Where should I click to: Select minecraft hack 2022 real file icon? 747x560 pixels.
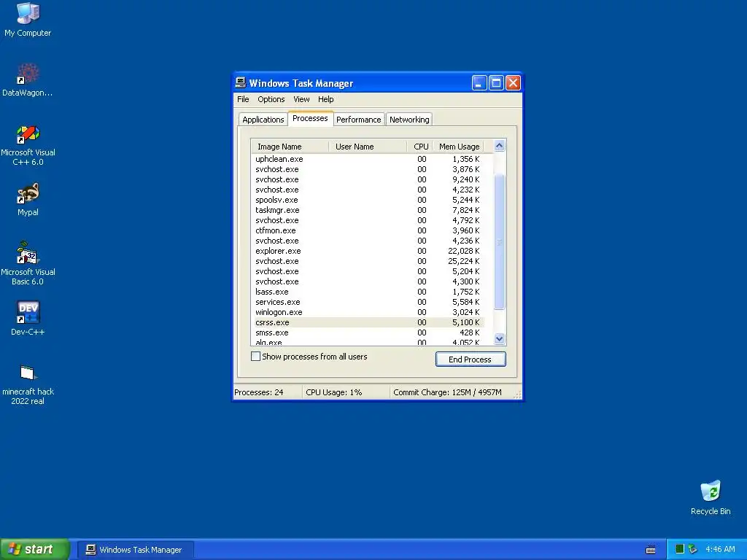pos(28,385)
